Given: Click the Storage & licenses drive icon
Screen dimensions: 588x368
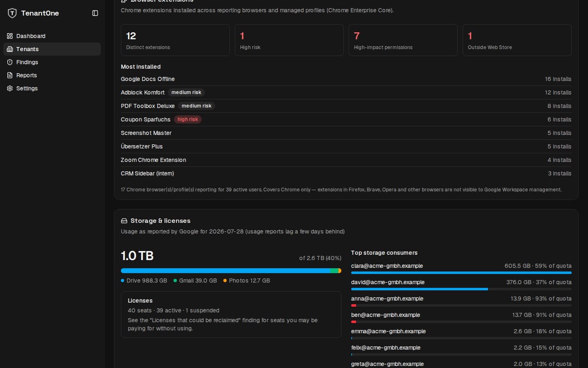Looking at the screenshot, I should pyautogui.click(x=124, y=221).
